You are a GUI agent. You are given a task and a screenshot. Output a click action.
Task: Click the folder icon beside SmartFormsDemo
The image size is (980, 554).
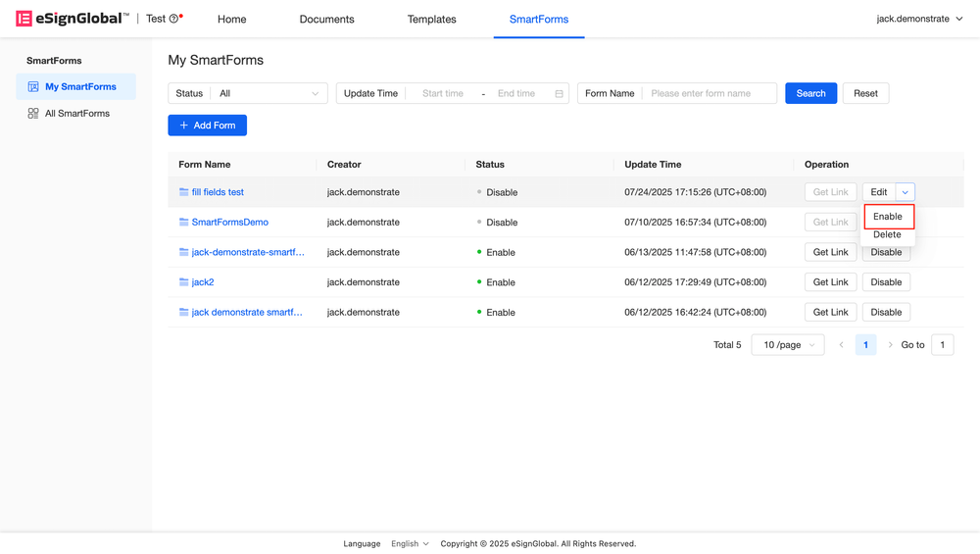(x=183, y=223)
